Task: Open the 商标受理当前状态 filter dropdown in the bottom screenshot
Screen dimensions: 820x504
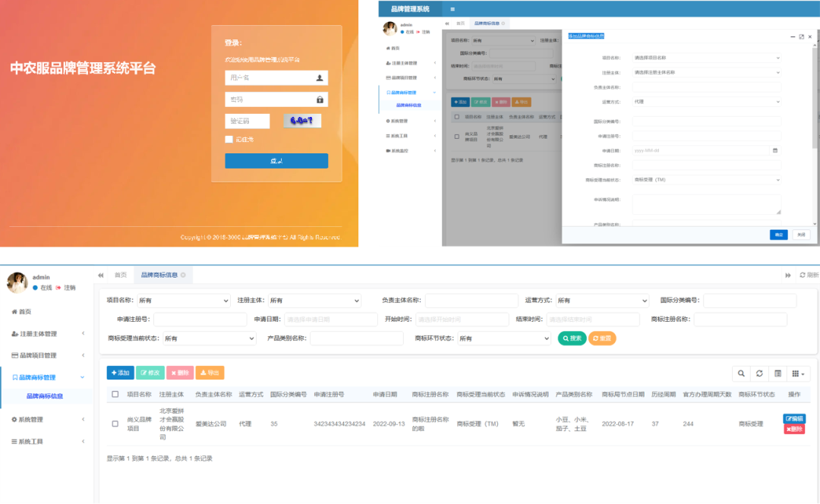Action: [210, 339]
